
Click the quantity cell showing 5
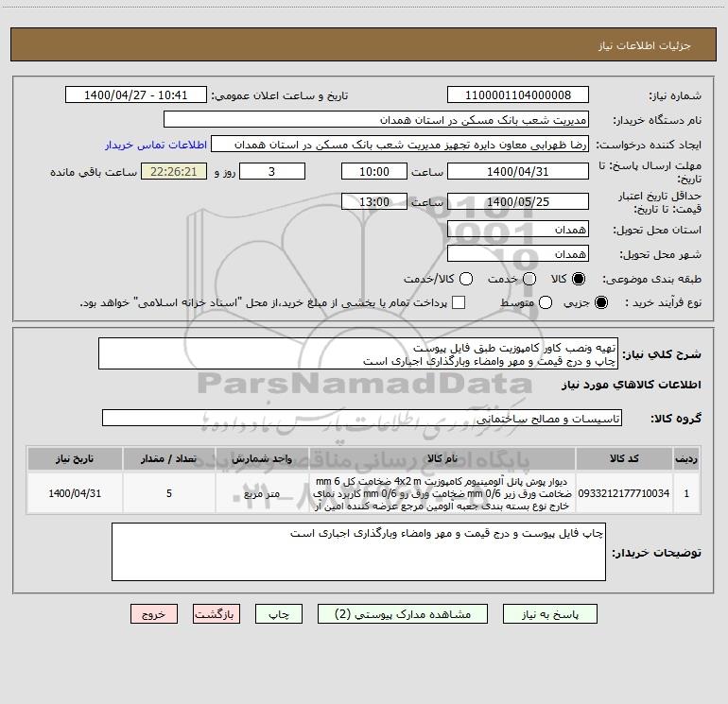tap(169, 493)
